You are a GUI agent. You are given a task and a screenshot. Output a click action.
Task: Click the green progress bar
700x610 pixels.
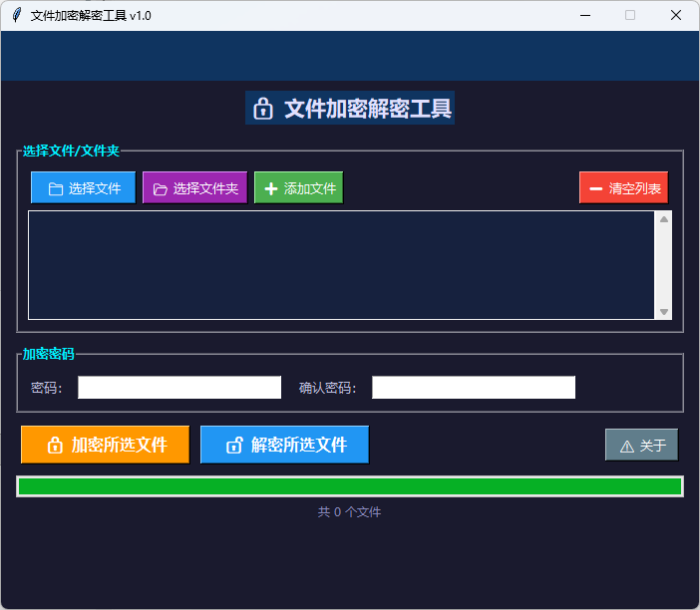[350, 486]
